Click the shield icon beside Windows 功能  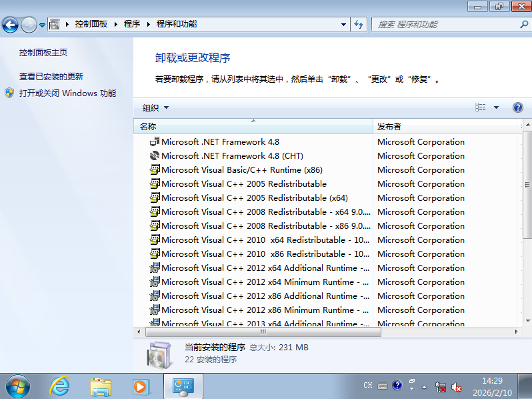tap(9, 93)
